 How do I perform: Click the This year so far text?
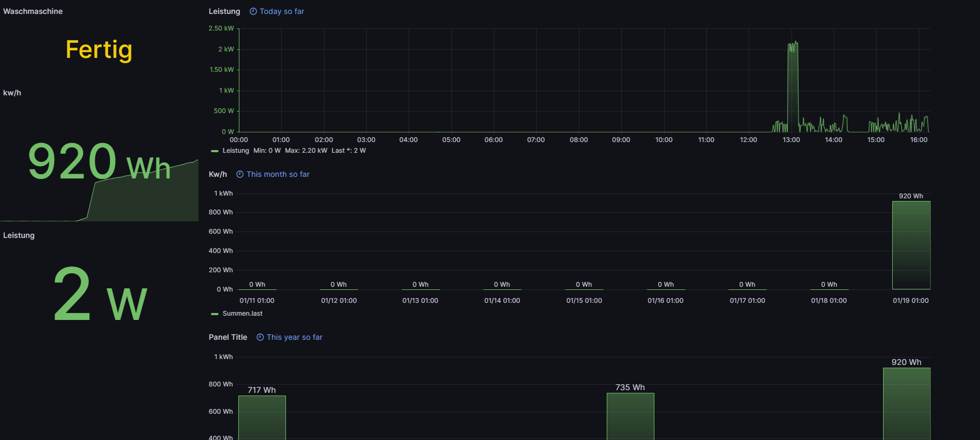[x=295, y=337]
